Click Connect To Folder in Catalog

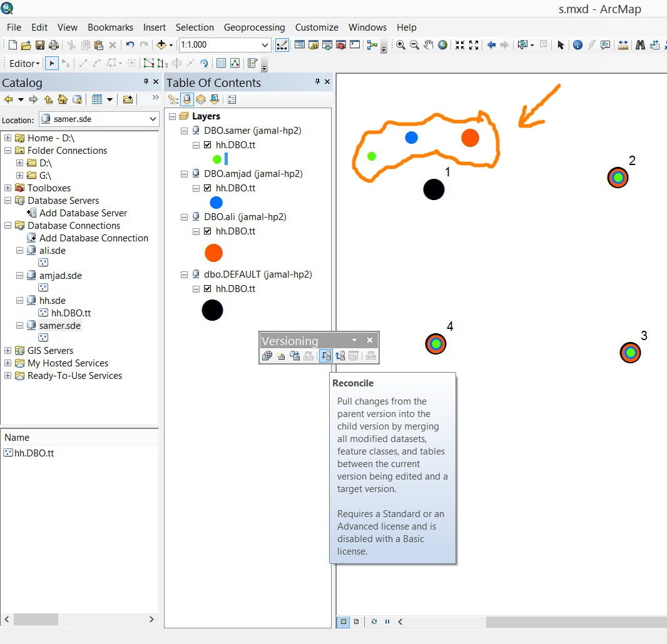(x=127, y=99)
